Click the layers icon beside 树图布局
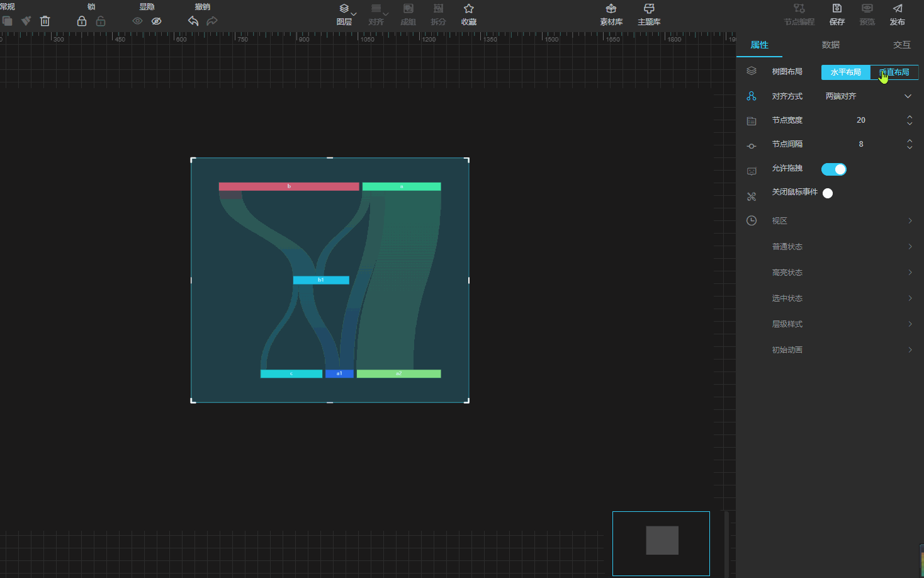 click(752, 71)
